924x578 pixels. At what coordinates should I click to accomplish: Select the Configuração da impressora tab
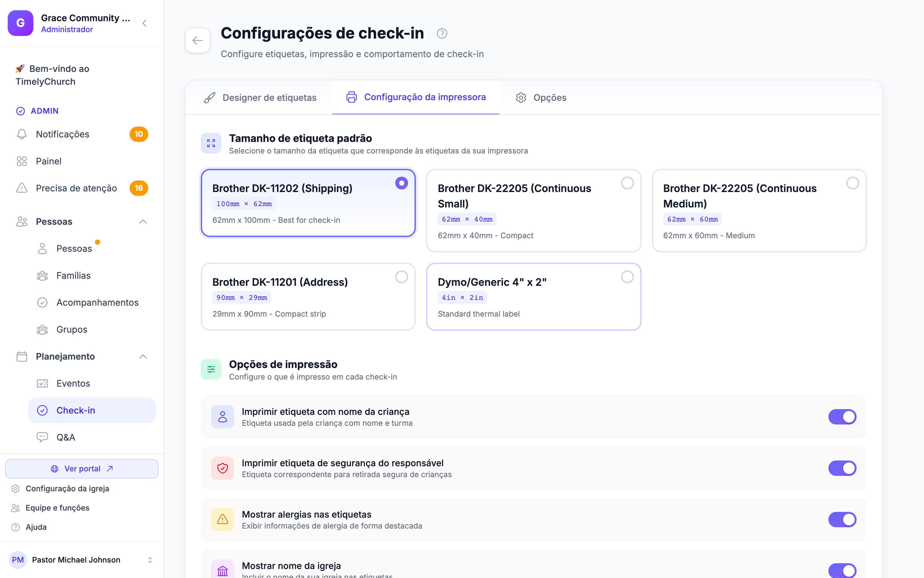click(416, 97)
